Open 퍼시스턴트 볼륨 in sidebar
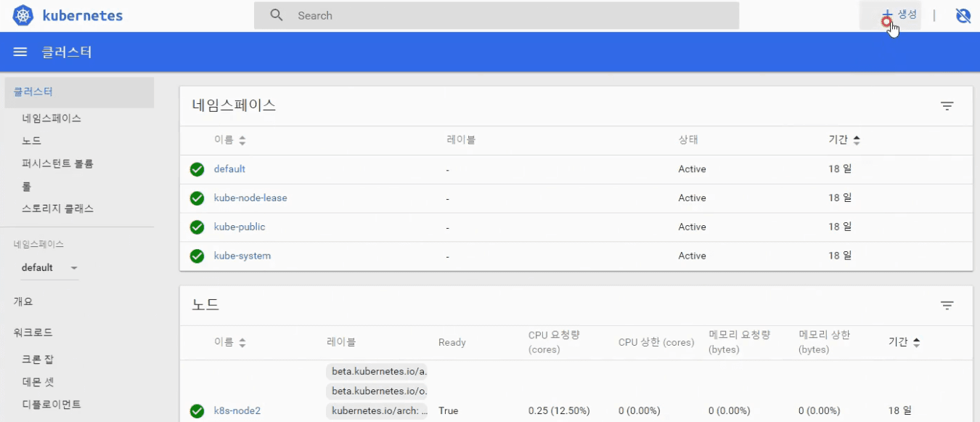 tap(57, 164)
